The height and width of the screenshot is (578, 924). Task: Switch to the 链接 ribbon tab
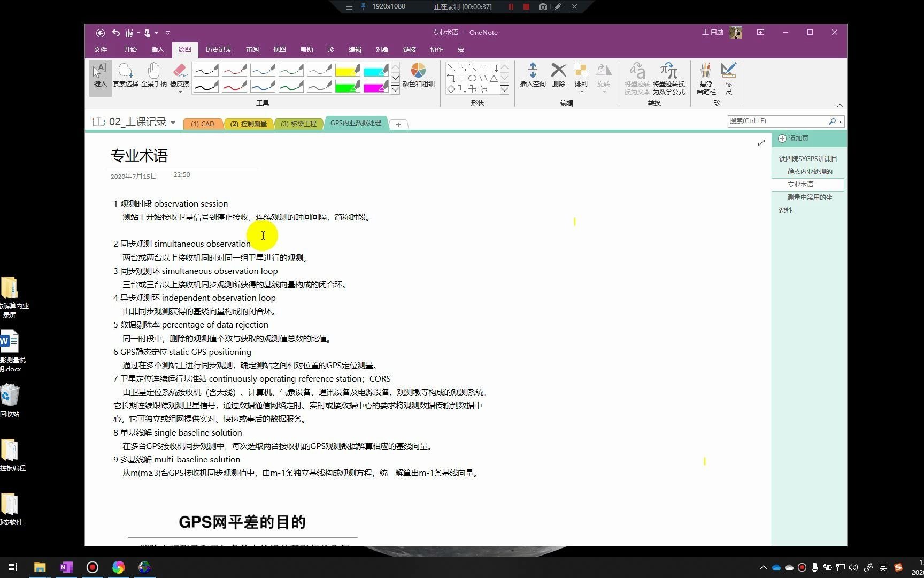410,49
